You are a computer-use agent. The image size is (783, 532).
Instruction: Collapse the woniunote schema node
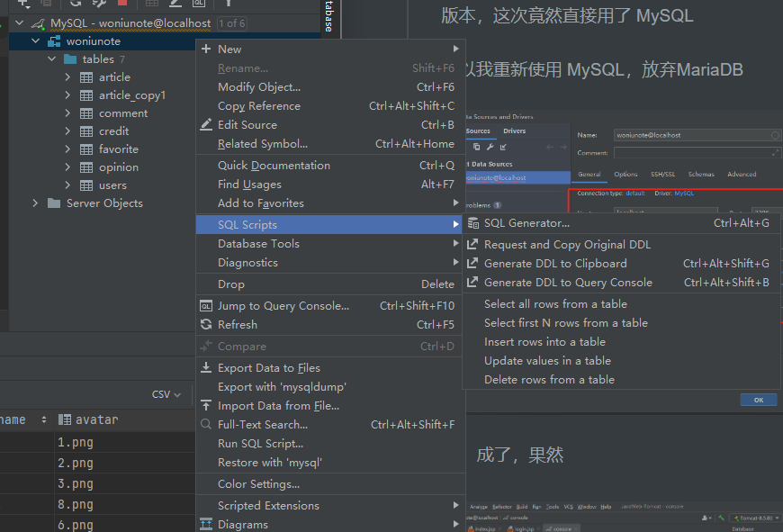(x=35, y=41)
